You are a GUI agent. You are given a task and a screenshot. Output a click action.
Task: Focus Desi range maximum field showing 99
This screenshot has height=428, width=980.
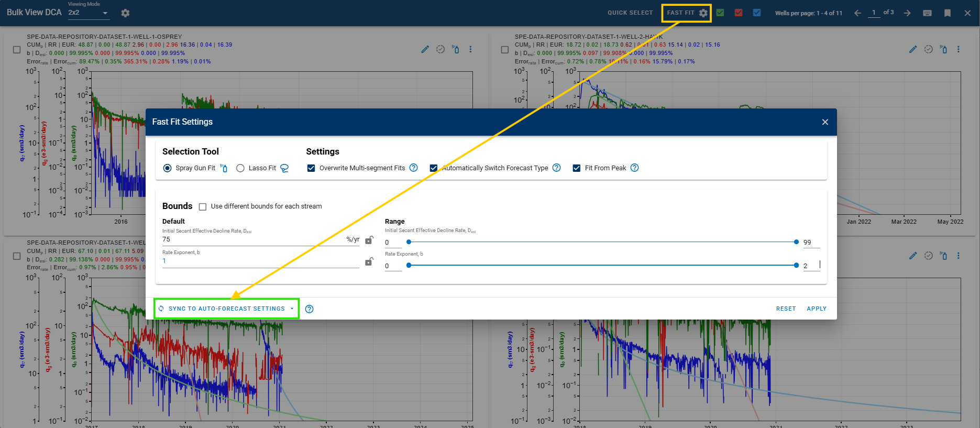[x=812, y=243]
